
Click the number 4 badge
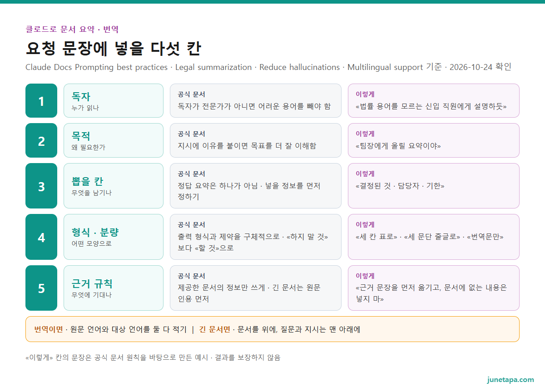(x=41, y=237)
